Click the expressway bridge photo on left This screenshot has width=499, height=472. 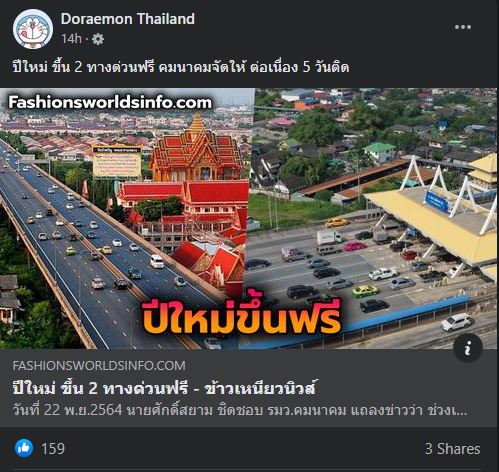[83, 247]
